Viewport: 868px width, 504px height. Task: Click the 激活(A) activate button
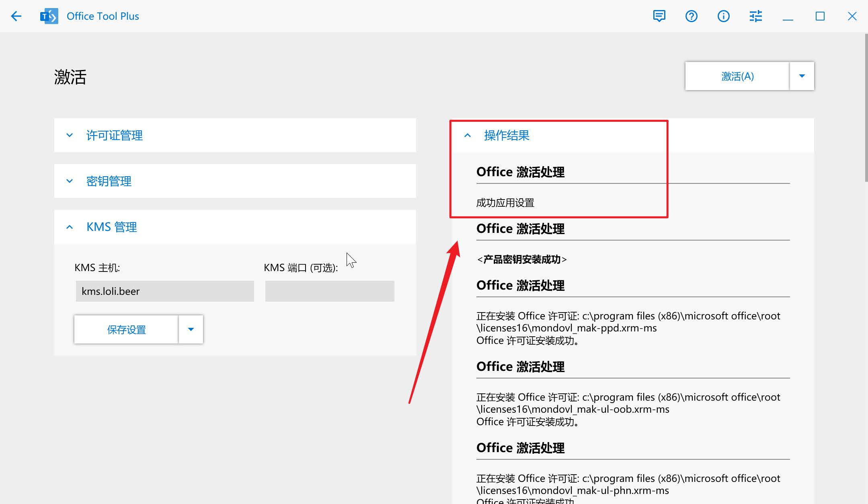pyautogui.click(x=737, y=76)
